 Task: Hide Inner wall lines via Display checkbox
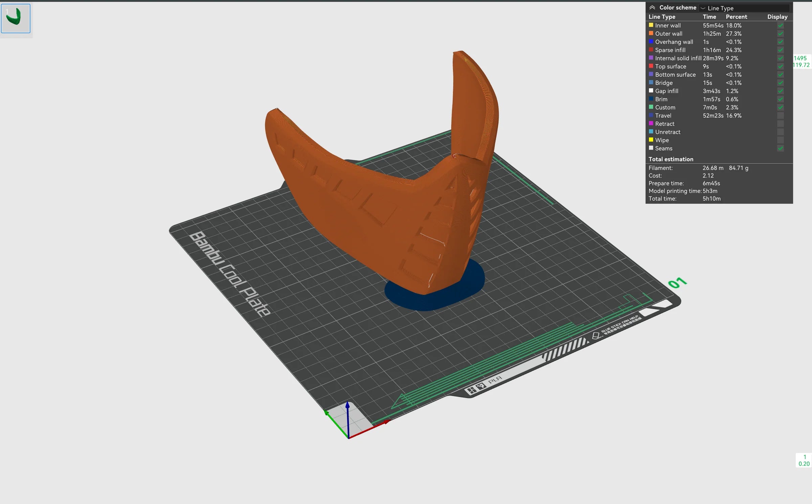point(780,25)
